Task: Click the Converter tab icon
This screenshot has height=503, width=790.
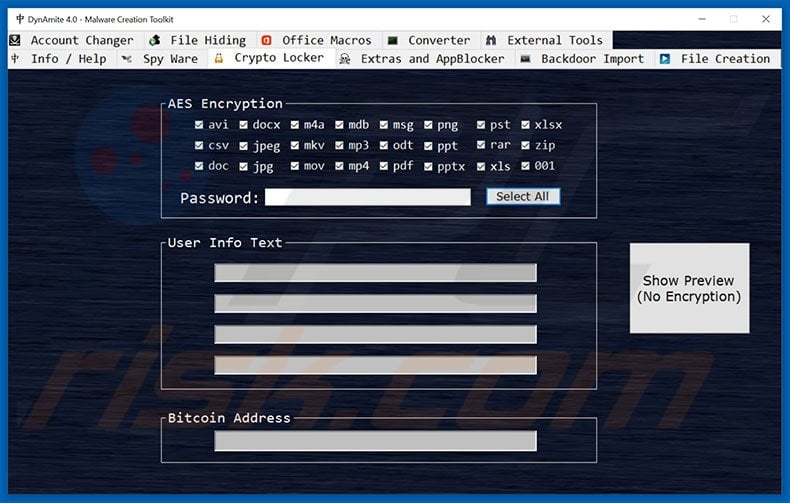Action: tap(392, 40)
